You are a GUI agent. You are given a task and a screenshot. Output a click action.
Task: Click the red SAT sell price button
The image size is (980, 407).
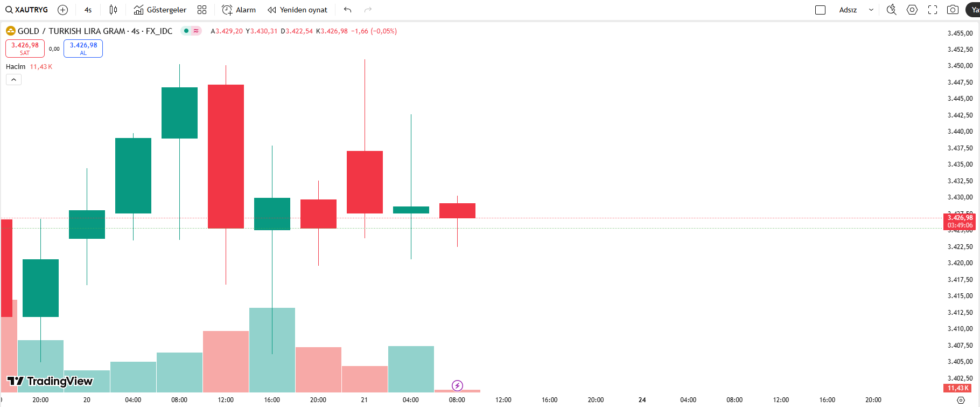point(25,49)
